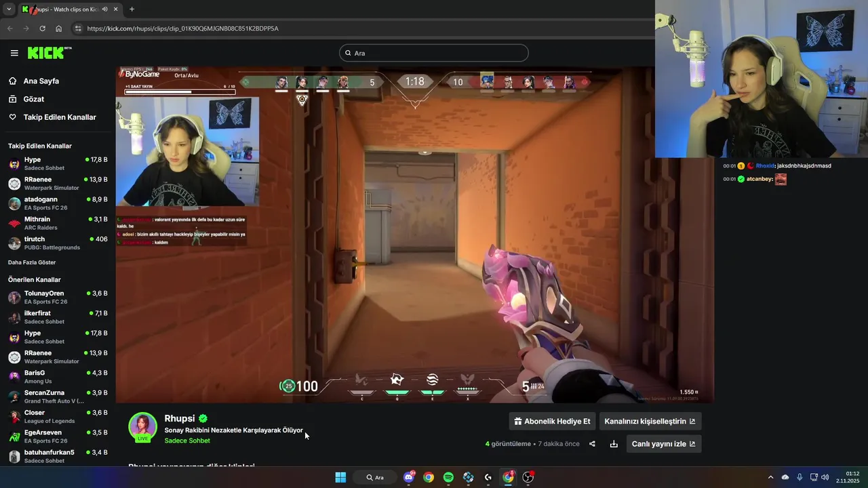Click the browser address bar URL

point(183,28)
